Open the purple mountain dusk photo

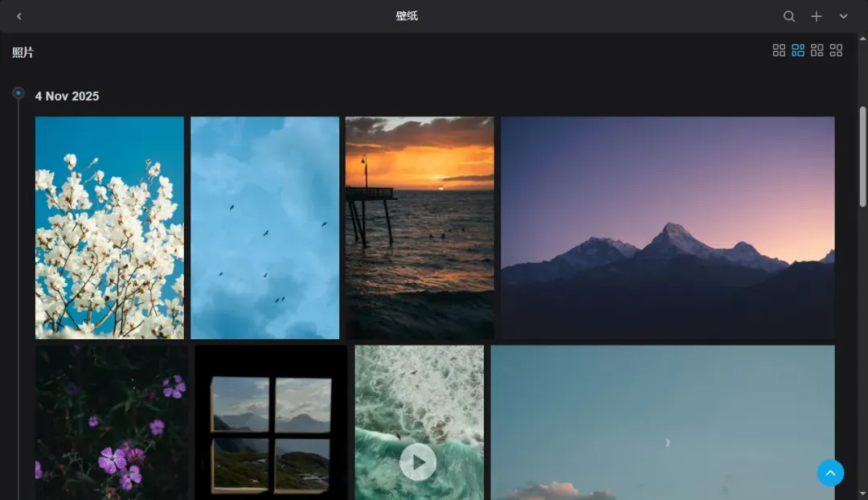[x=667, y=227]
